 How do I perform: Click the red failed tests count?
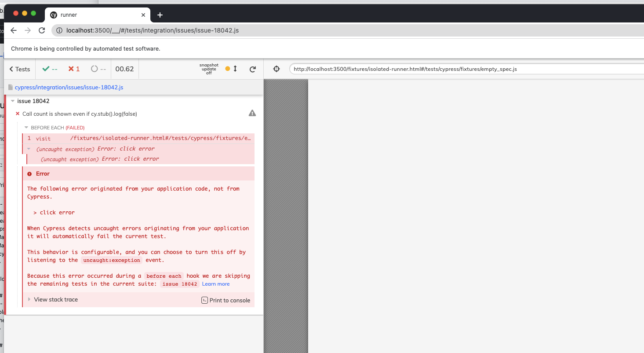click(73, 69)
